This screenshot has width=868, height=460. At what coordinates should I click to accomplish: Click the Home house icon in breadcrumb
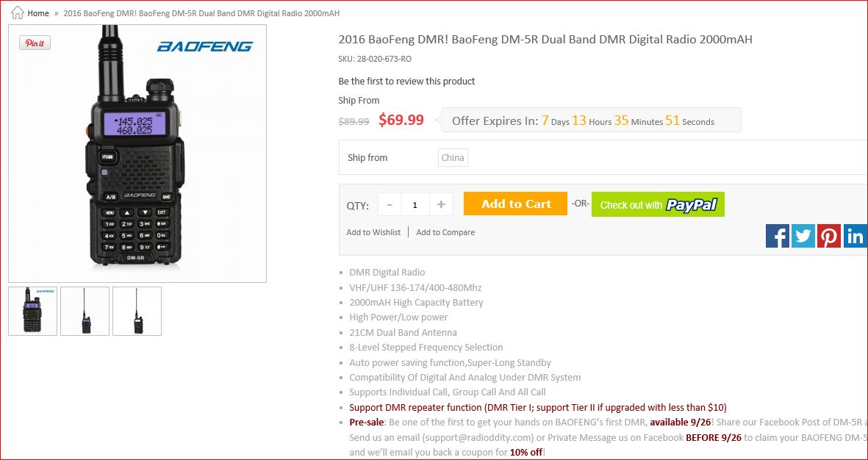(x=18, y=12)
